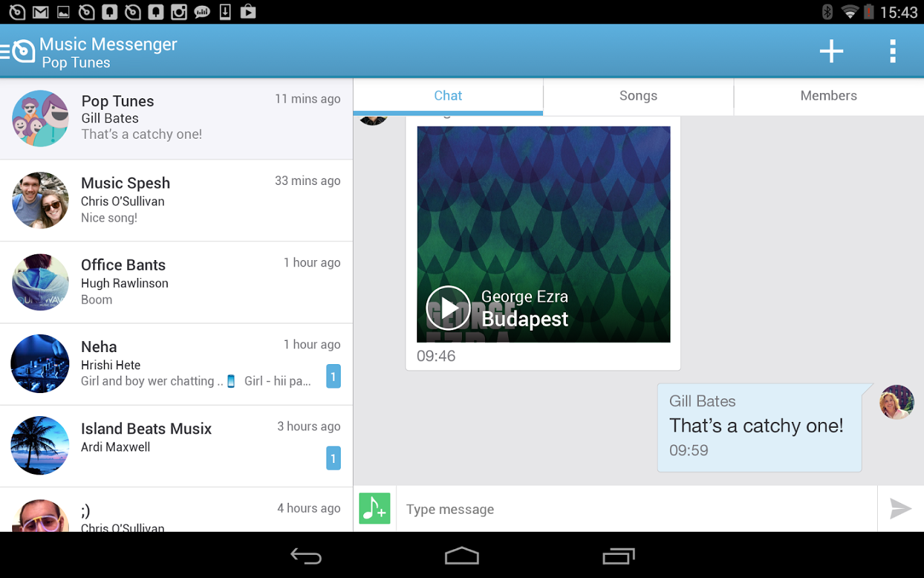Tap Gill Bates profile picture in chat
Screen dimensions: 924x578
pos(896,402)
